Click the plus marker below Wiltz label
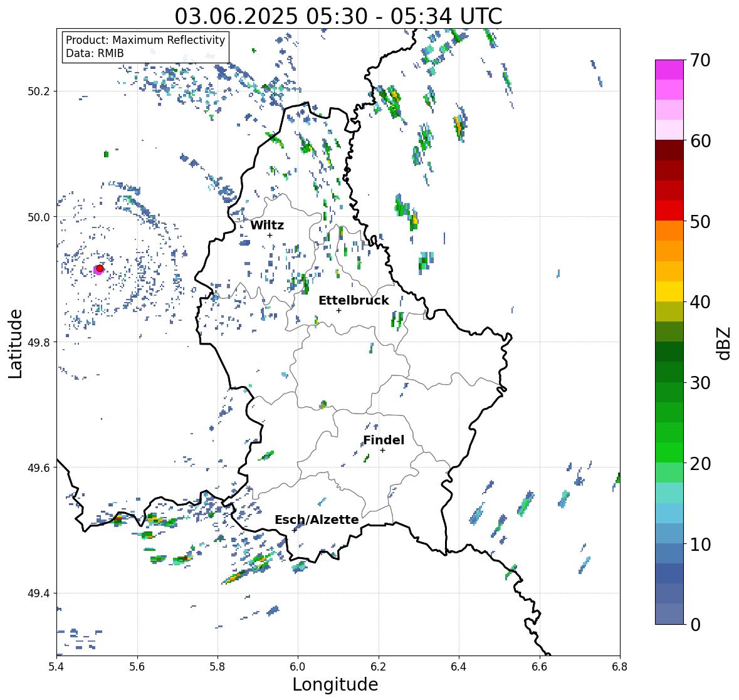 tap(270, 236)
